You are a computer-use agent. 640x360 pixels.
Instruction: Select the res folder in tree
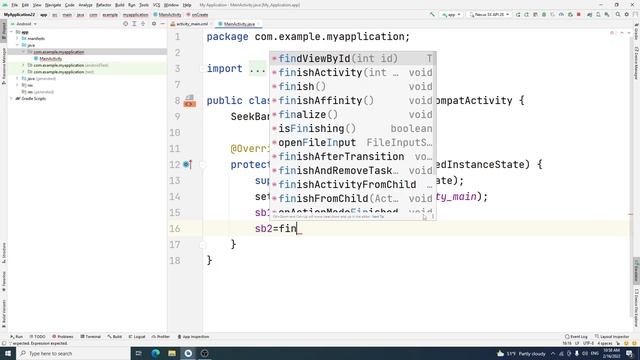click(27, 85)
